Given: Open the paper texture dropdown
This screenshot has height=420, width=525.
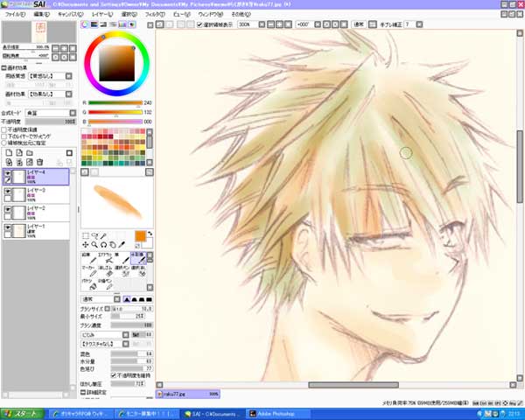Looking at the screenshot, I should [x=68, y=76].
